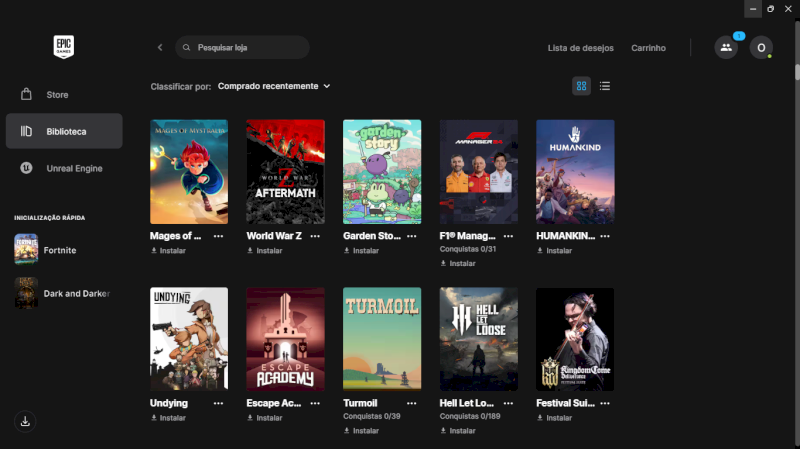Minimize the Epic Games window
The image size is (800, 449).
(753, 9)
